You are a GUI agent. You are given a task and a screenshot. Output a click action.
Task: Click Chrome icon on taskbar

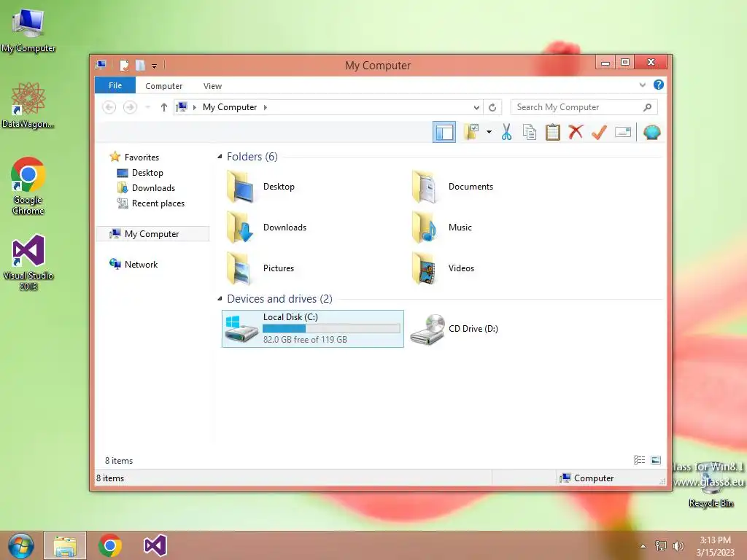pyautogui.click(x=110, y=545)
